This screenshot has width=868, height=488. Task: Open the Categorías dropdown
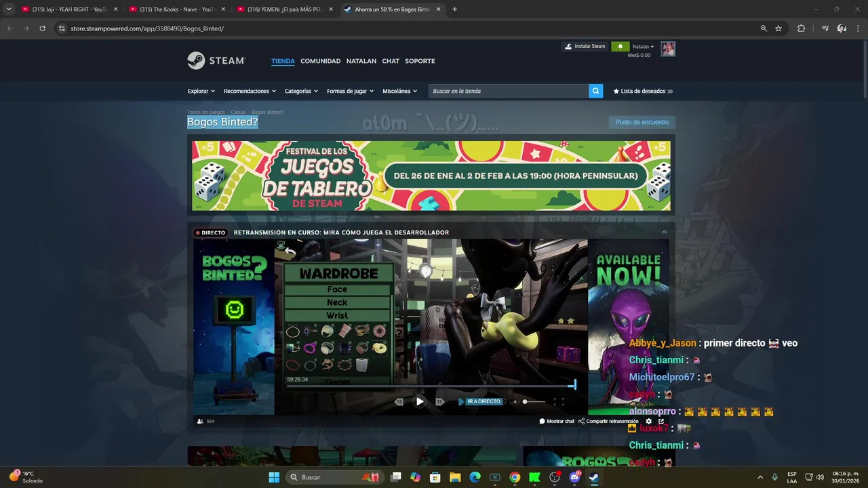[x=301, y=91]
